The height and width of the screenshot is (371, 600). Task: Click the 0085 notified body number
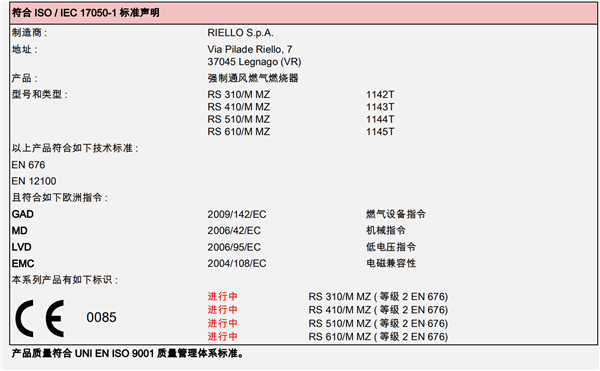click(101, 317)
